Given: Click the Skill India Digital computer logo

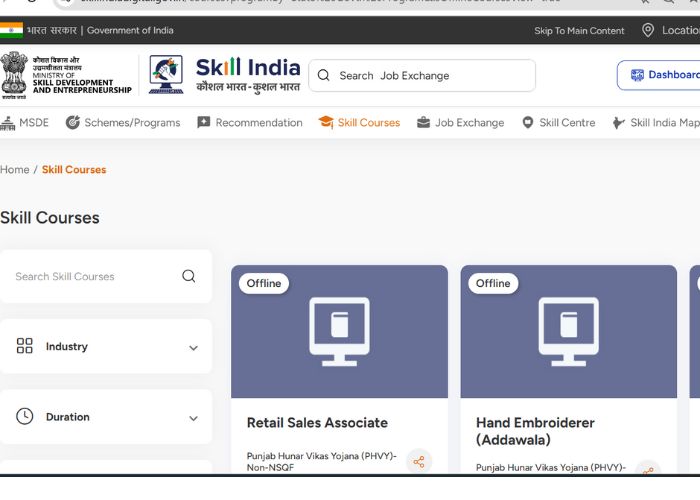Looking at the screenshot, I should pyautogui.click(x=166, y=75).
